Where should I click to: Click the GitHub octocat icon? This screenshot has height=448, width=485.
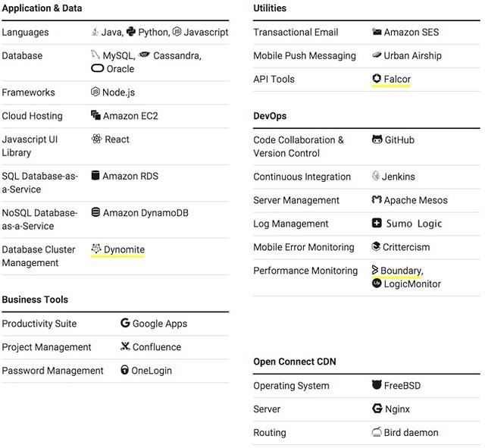377,139
